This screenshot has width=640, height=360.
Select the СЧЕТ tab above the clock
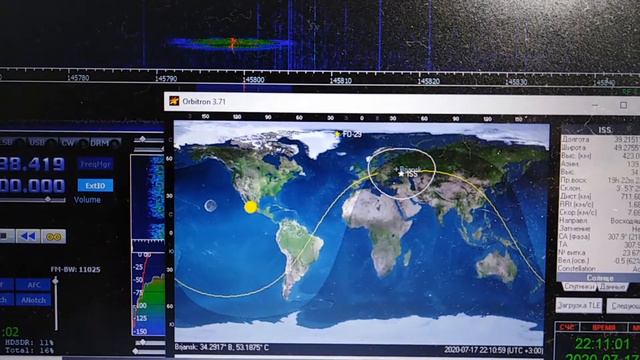pos(568,327)
